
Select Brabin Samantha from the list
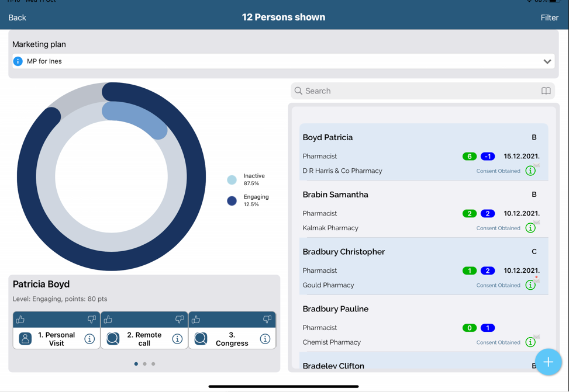tap(335, 195)
